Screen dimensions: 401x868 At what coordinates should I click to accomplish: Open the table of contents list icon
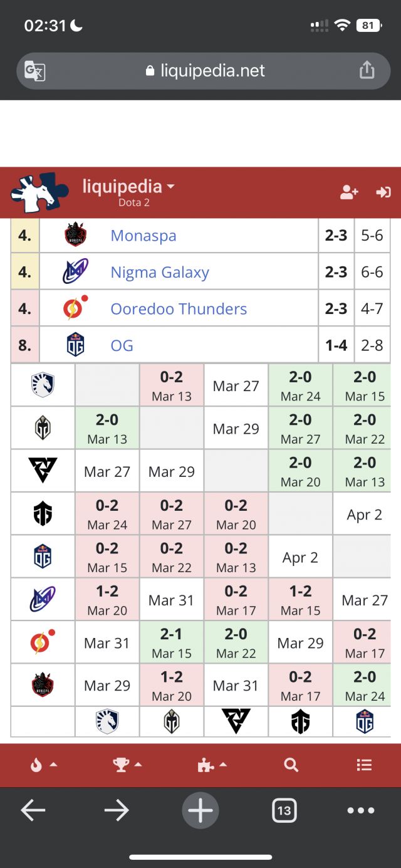[364, 765]
